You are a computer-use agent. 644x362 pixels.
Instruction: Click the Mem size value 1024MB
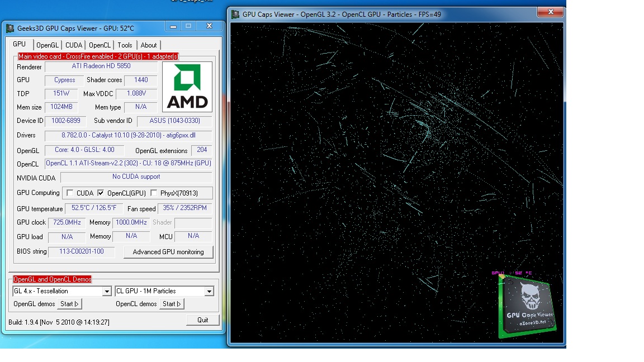coord(61,107)
